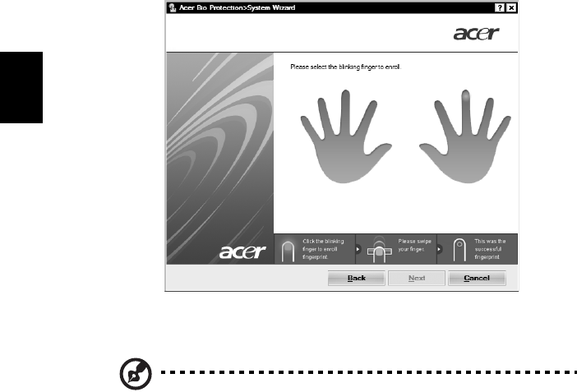Viewport: 577px width, 392px height.
Task: Click 'Click the blinking finger to enroll fingerprint' text
Action: tap(323, 249)
